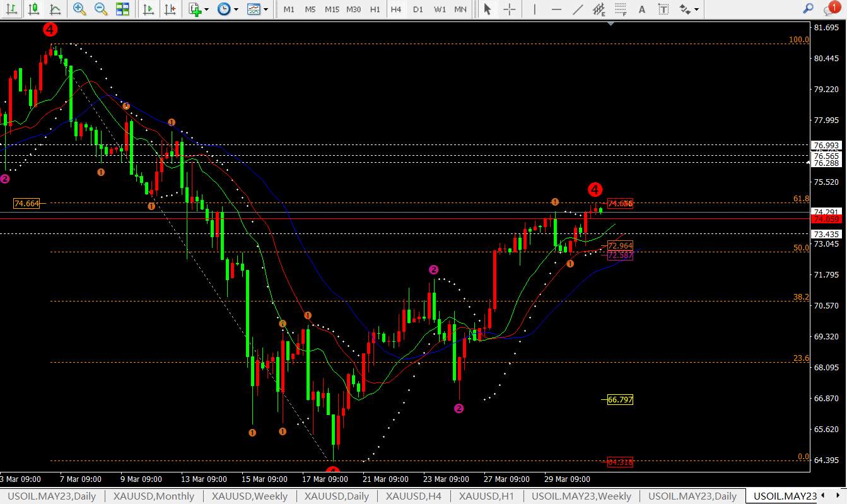Select the M1 timeframe
The height and width of the screenshot is (504, 847).
coord(289,9)
